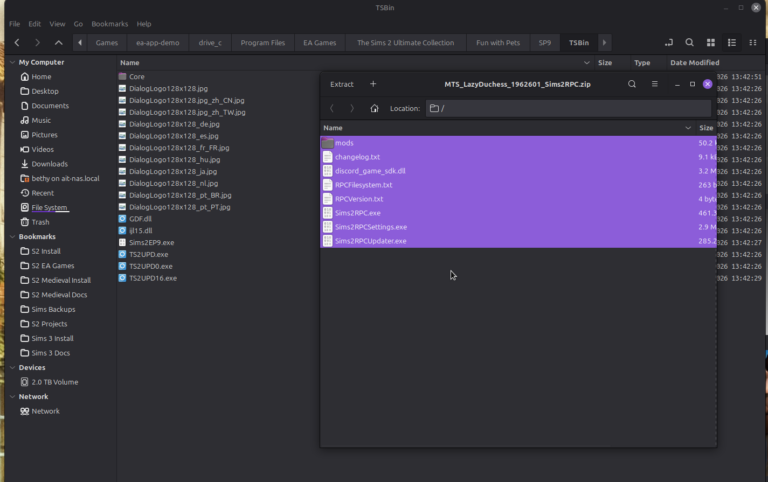The image size is (768, 482).
Task: Switch to compact view mode
Action: click(x=751, y=43)
